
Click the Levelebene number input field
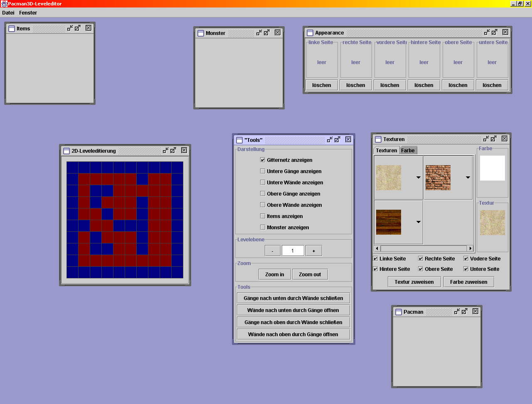click(293, 251)
